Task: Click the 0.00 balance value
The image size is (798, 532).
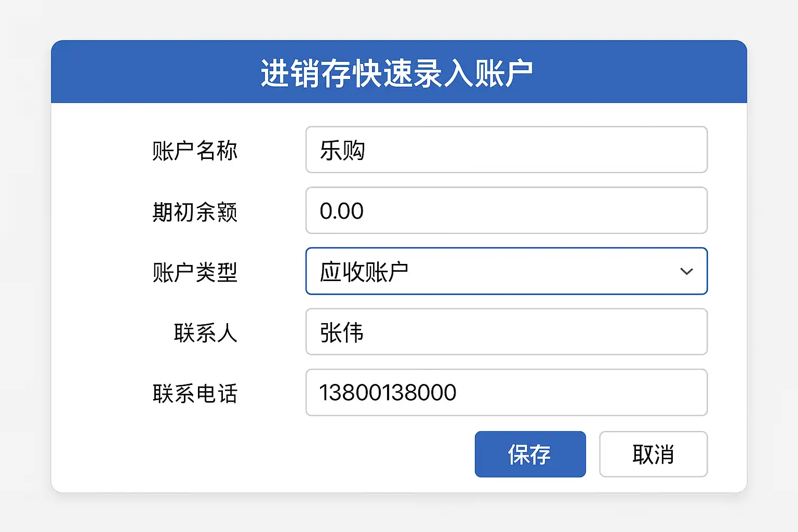Action: [341, 211]
